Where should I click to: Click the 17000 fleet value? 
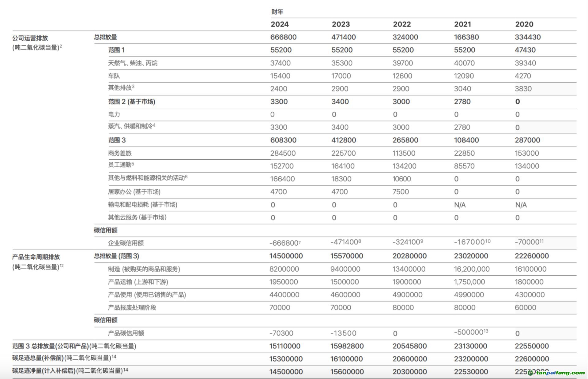341,76
